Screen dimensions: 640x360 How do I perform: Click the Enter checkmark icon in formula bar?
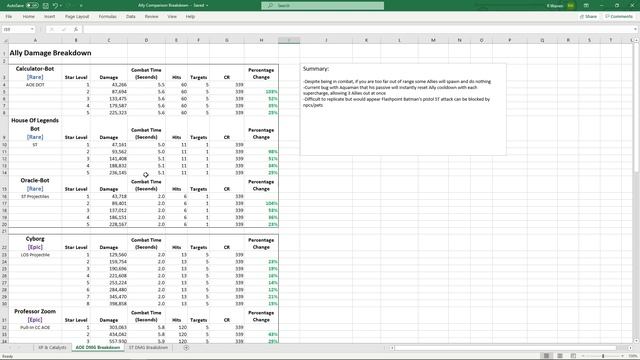(x=64, y=29)
